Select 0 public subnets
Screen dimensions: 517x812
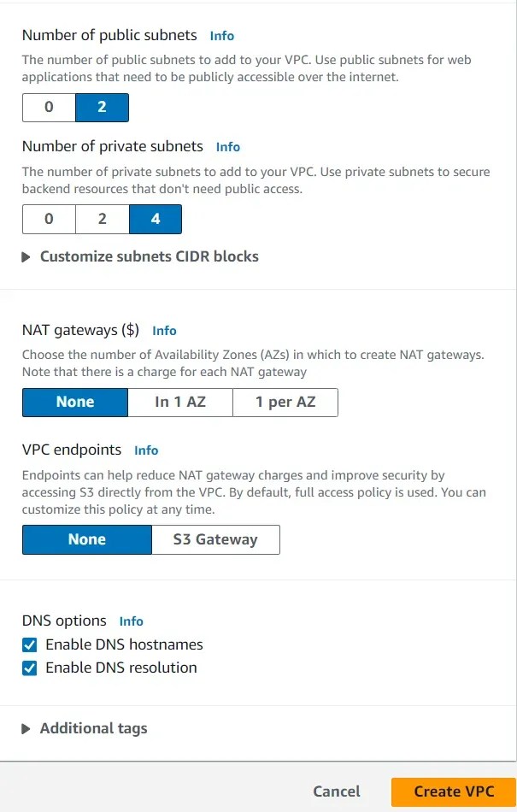(49, 107)
